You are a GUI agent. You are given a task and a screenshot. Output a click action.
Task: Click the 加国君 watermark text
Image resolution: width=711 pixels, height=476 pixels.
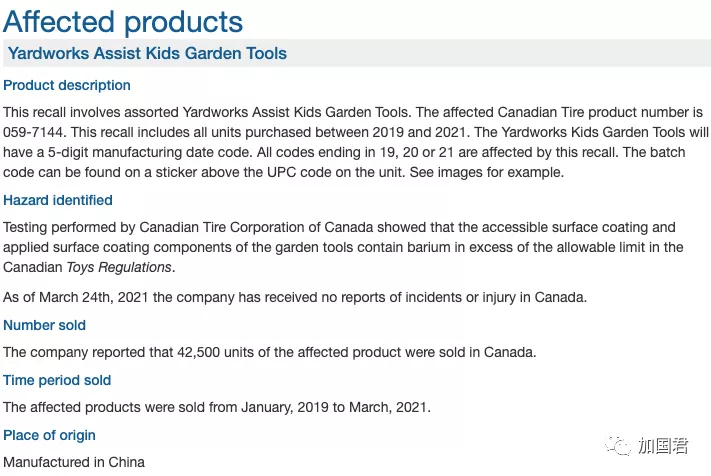coord(663,446)
